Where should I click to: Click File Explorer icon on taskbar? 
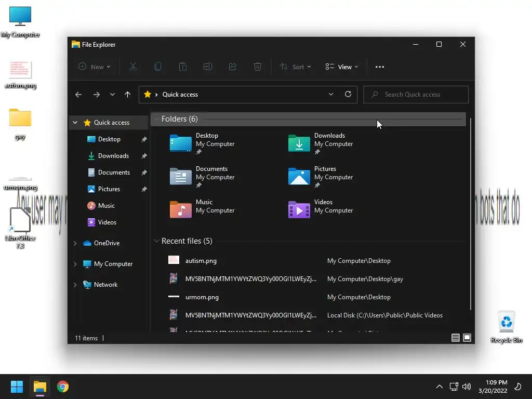[x=40, y=387]
